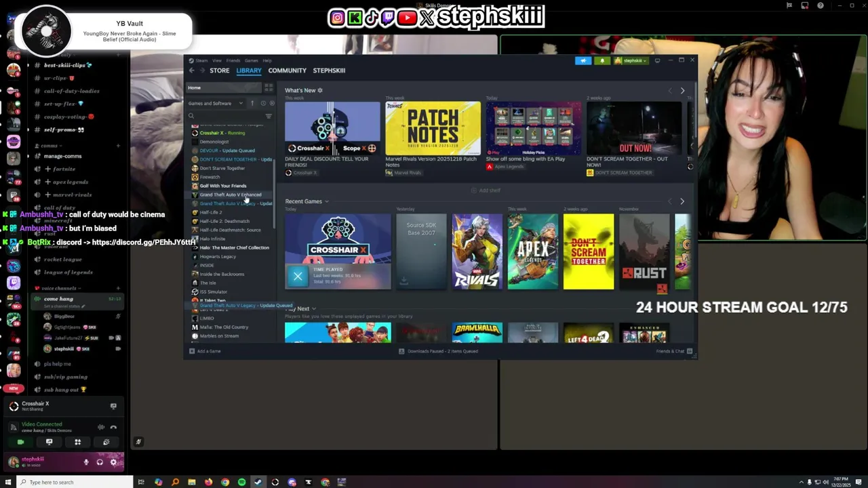
Task: Filter to ready-to-play games icon
Action: click(272, 103)
